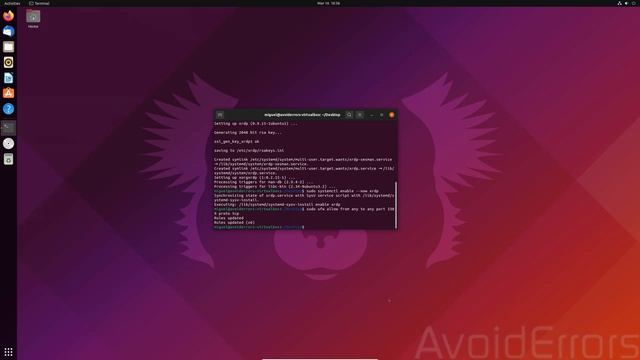
Task: Click the 'sudo ufw allow from any' command
Action: coord(350,209)
